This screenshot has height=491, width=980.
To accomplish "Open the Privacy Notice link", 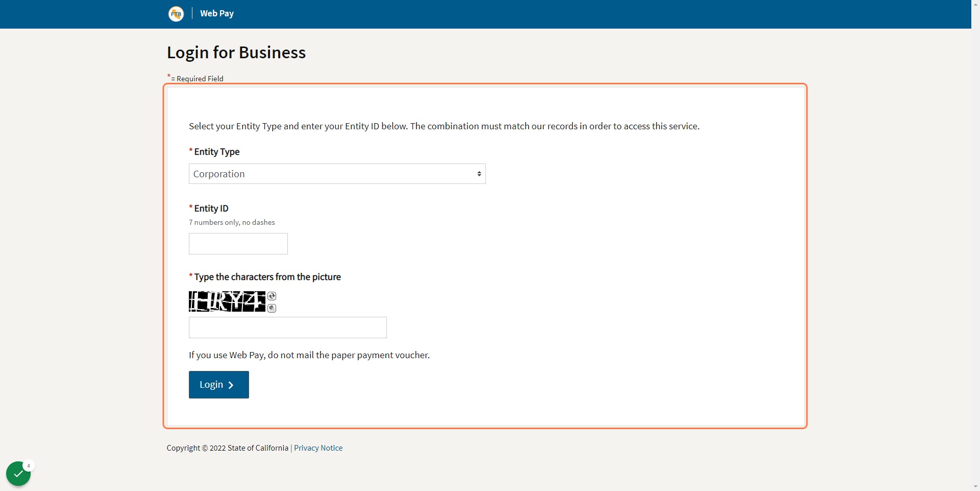I will (x=318, y=448).
